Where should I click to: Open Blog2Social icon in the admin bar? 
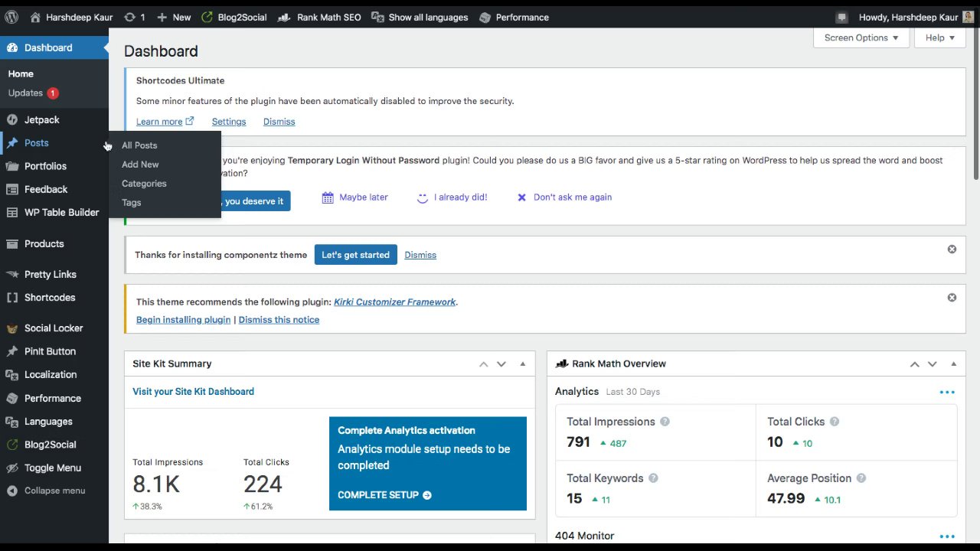pos(207,17)
